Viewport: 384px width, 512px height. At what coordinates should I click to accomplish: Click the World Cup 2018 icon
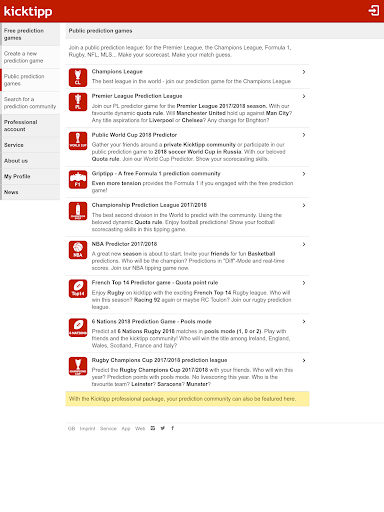point(78,141)
